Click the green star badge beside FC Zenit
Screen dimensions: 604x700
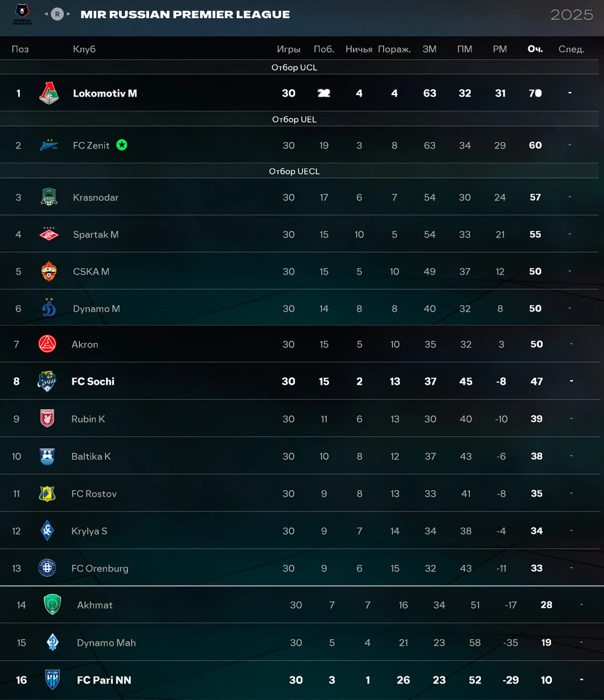pos(121,145)
